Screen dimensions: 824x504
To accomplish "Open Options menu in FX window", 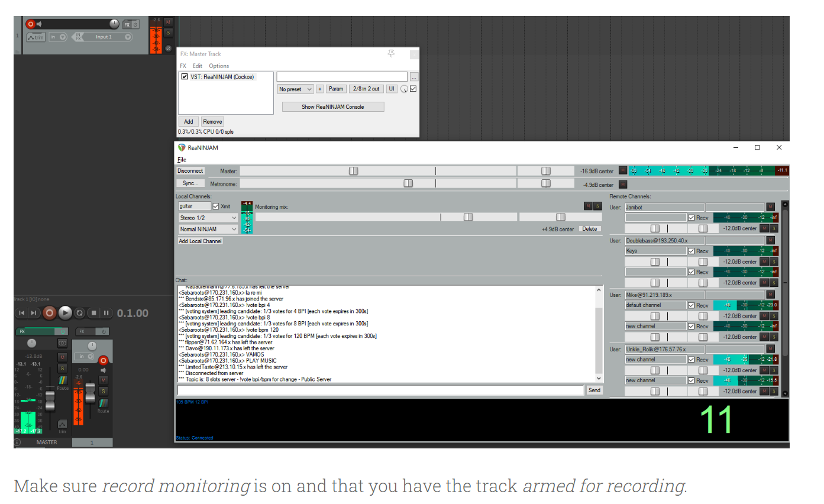I will click(x=219, y=66).
